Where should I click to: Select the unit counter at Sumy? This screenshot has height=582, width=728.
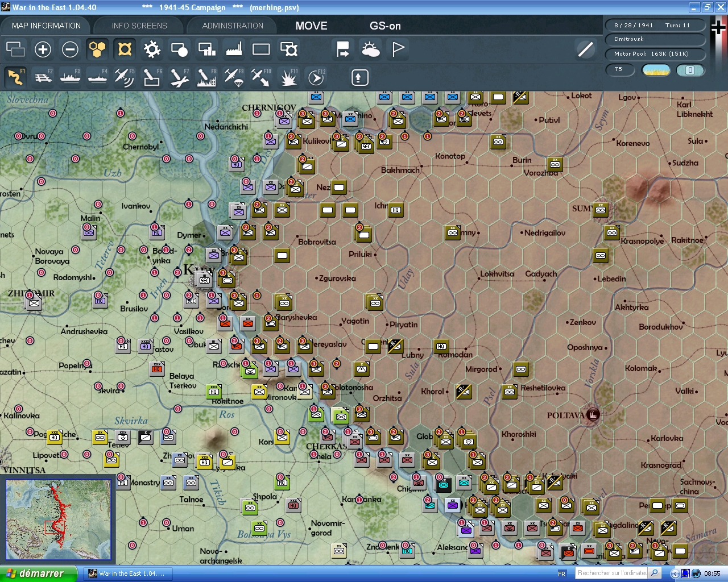click(601, 210)
